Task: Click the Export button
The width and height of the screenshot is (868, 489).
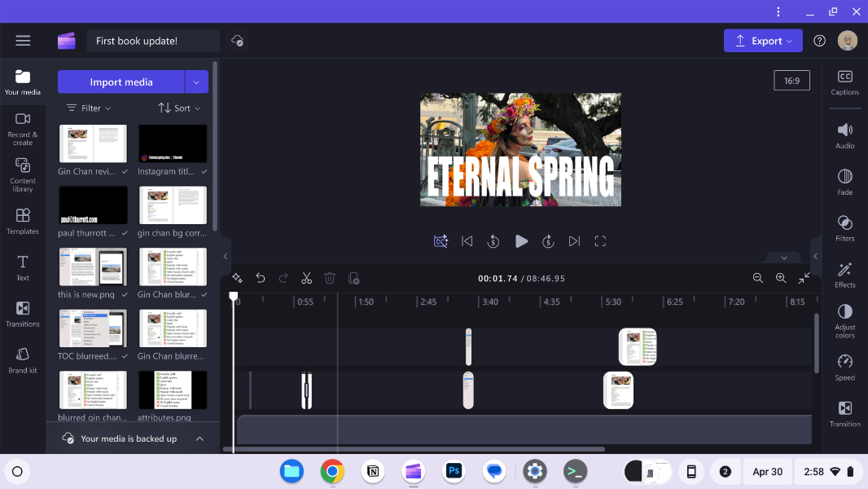Action: 762,41
